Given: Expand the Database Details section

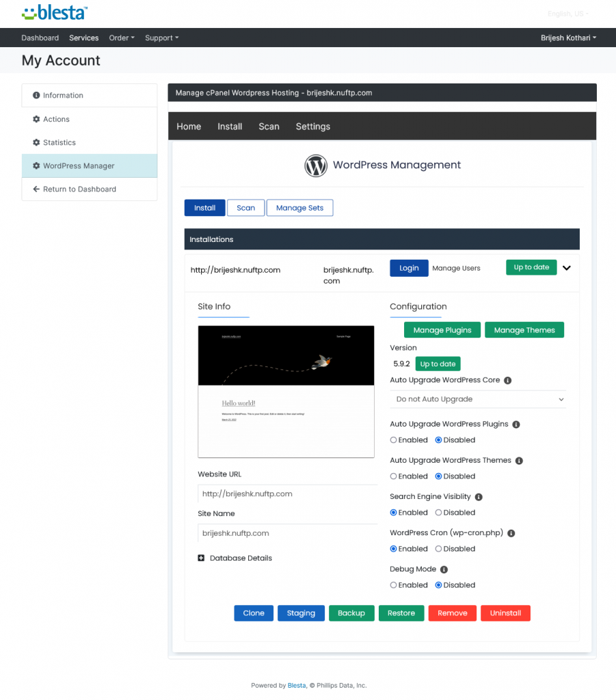Looking at the screenshot, I should [x=241, y=558].
